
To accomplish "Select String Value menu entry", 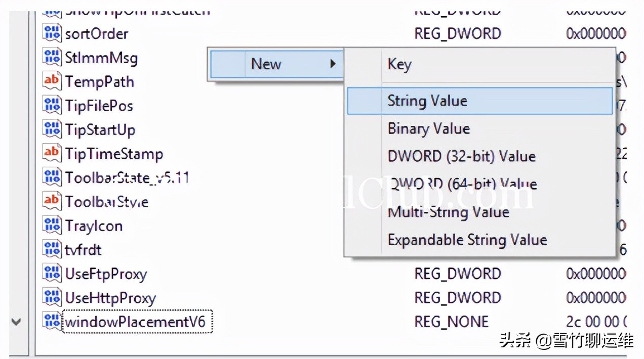I will pyautogui.click(x=427, y=101).
